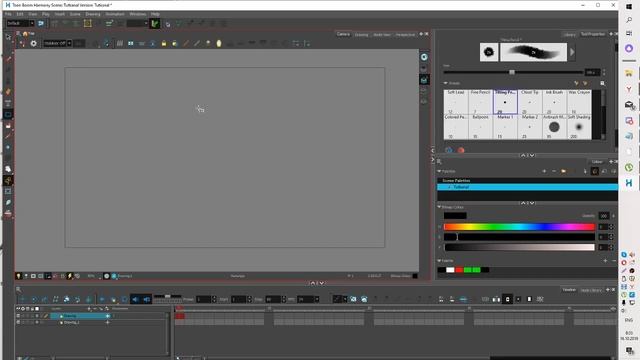Click the yellow oval icon in Camera toolbar
The image size is (640, 360).
(219, 43)
